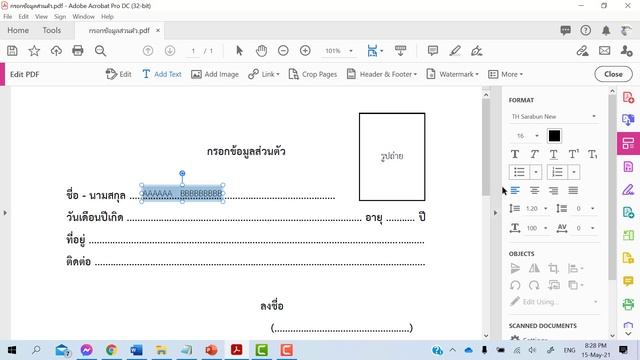640x360 pixels.
Task: Toggle Italic text style
Action: point(534,154)
